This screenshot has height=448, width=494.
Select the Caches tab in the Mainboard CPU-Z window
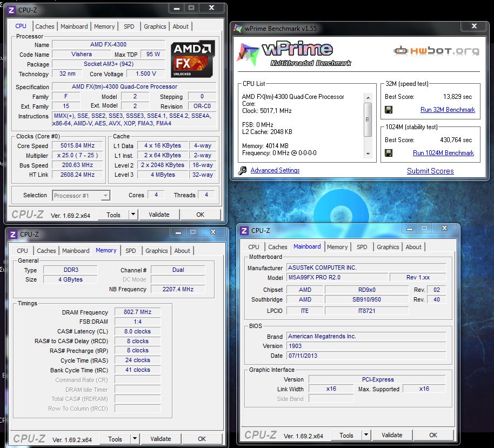[278, 247]
